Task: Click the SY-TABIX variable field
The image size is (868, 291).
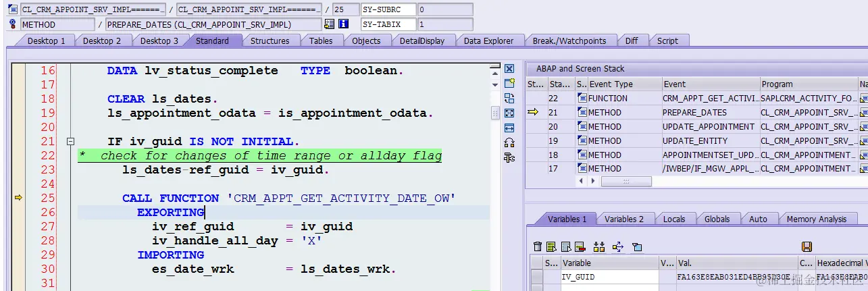Action: coord(387,24)
